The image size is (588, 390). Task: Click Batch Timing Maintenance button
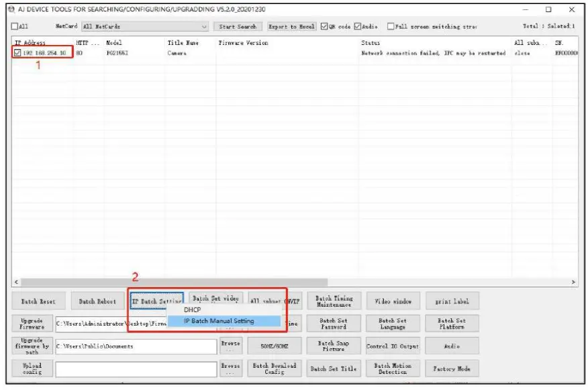pyautogui.click(x=334, y=301)
